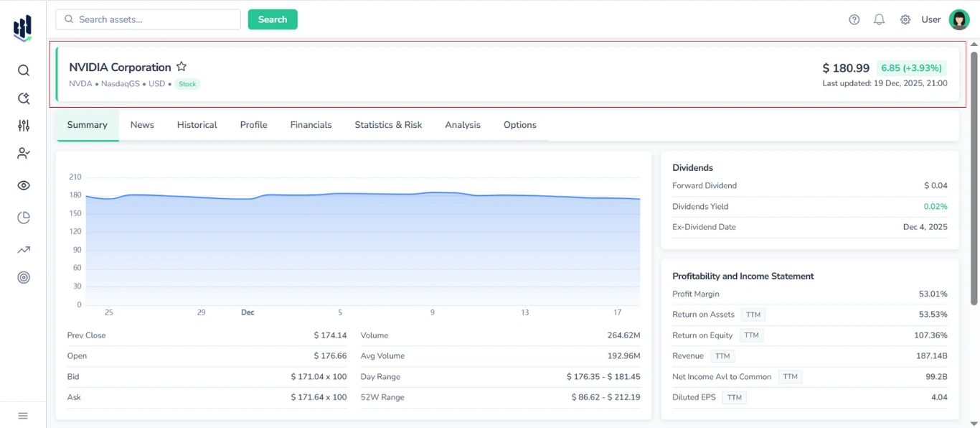
Task: Select the AI screener sparkle icon
Action: (23, 98)
